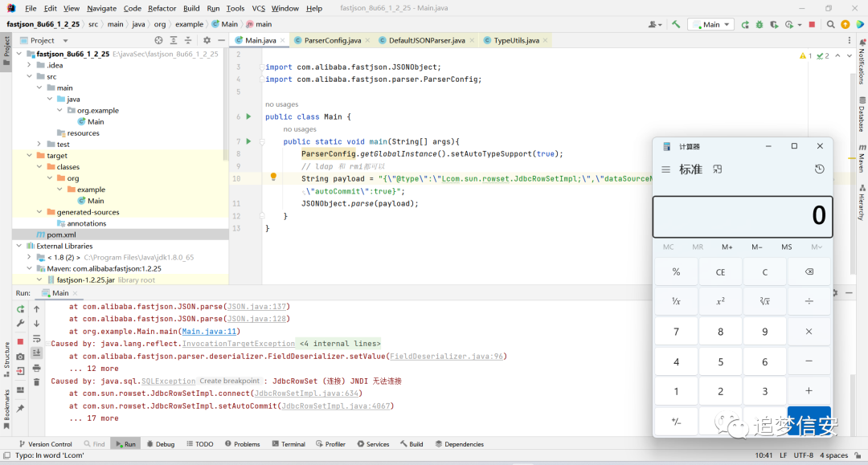
Task: Expand the test folder node
Action: [x=39, y=144]
